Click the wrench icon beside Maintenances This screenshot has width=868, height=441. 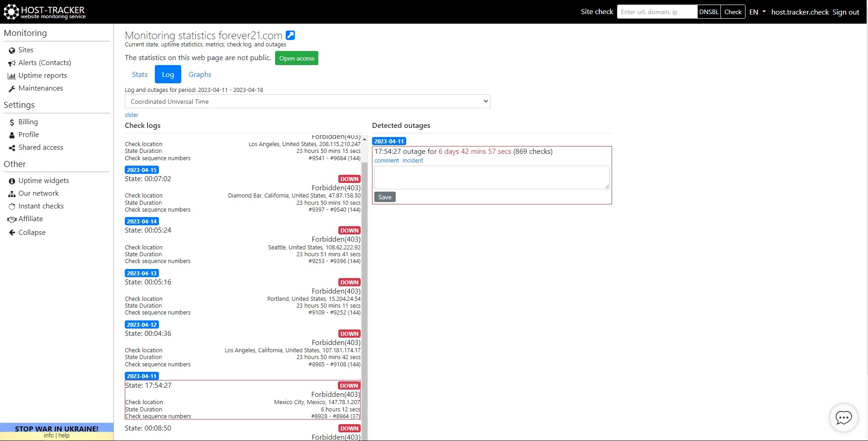pos(12,89)
